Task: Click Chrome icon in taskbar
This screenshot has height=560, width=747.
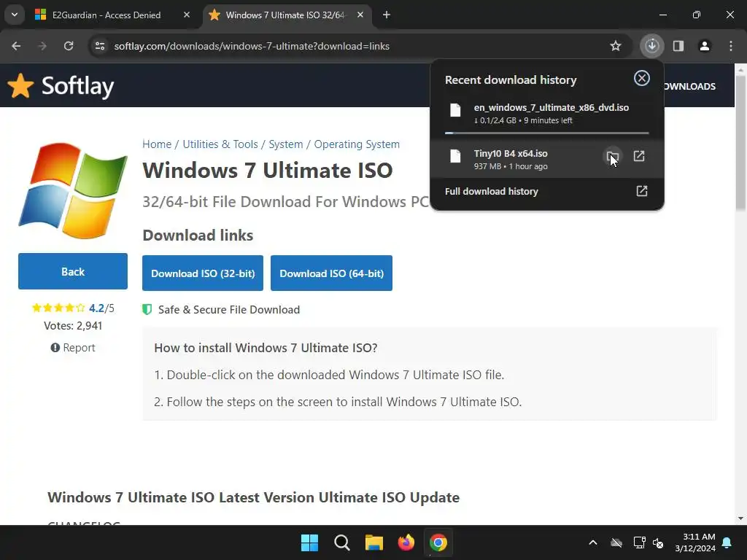Action: (x=438, y=542)
